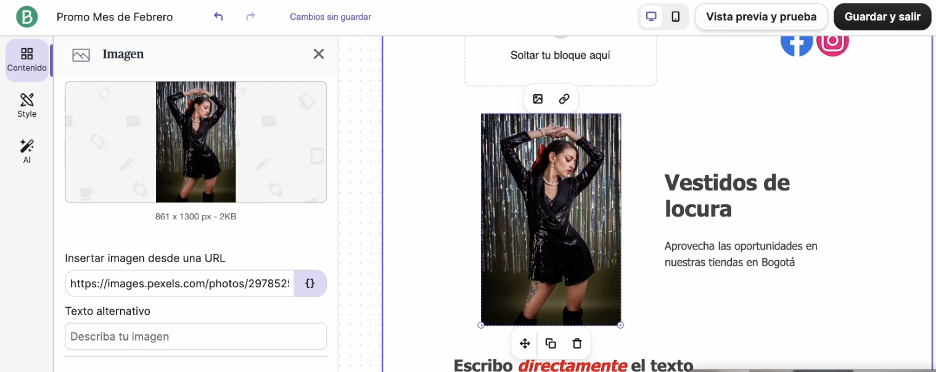This screenshot has height=372, width=936.
Task: Open the Contenido sidebar tab
Action: coord(27,60)
